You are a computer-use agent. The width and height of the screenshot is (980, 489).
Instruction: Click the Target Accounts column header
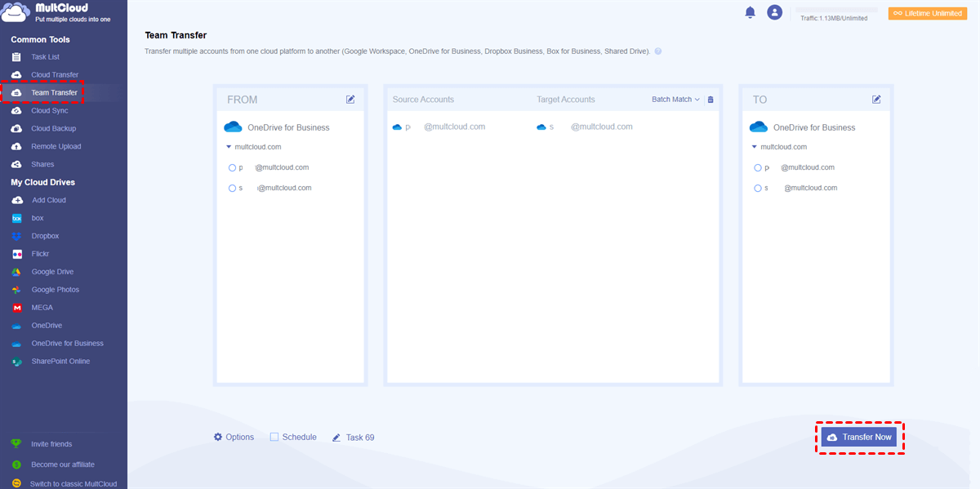click(566, 100)
